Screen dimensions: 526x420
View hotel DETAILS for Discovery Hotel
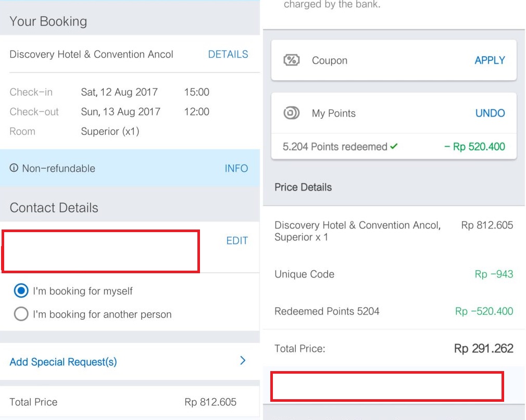click(228, 54)
